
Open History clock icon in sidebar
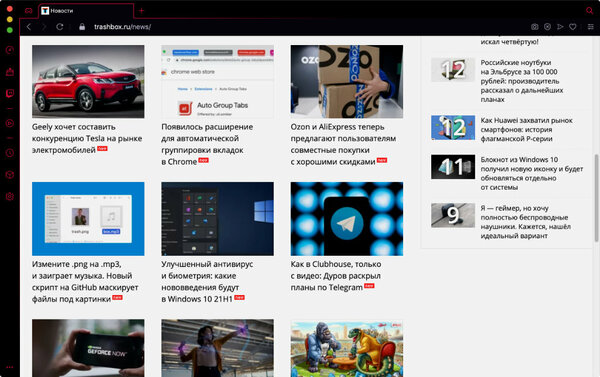[10, 153]
